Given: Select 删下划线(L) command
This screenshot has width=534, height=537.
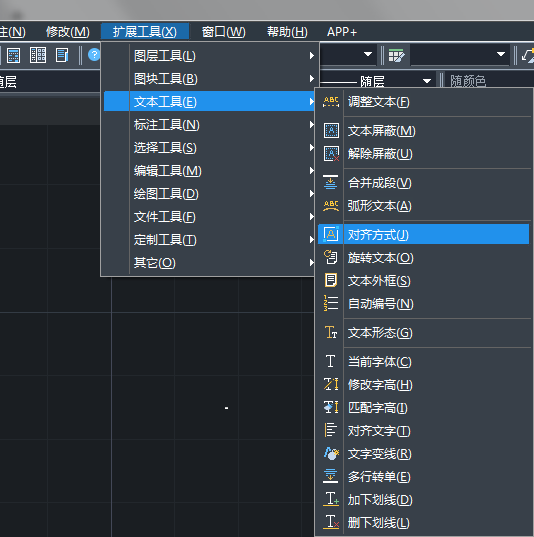Looking at the screenshot, I should (424, 522).
